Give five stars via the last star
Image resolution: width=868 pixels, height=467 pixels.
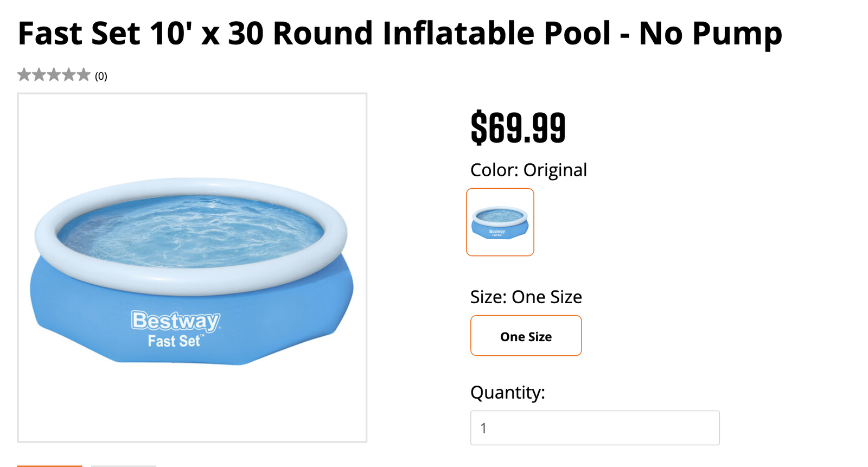pyautogui.click(x=83, y=75)
